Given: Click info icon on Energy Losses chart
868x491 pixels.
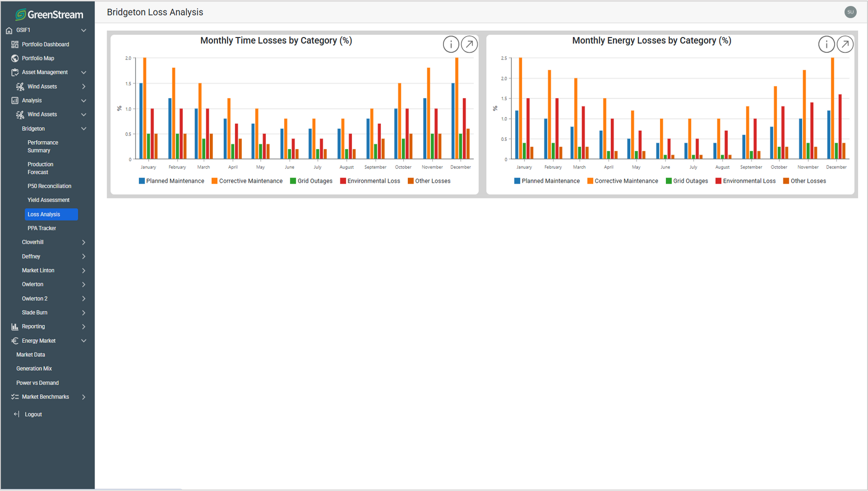Looking at the screenshot, I should [x=826, y=44].
